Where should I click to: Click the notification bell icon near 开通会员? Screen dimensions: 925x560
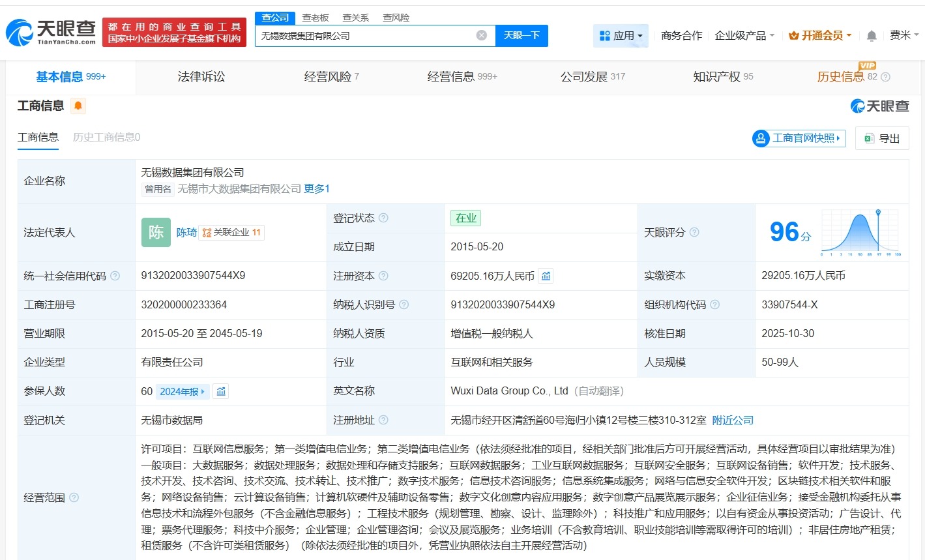click(872, 36)
